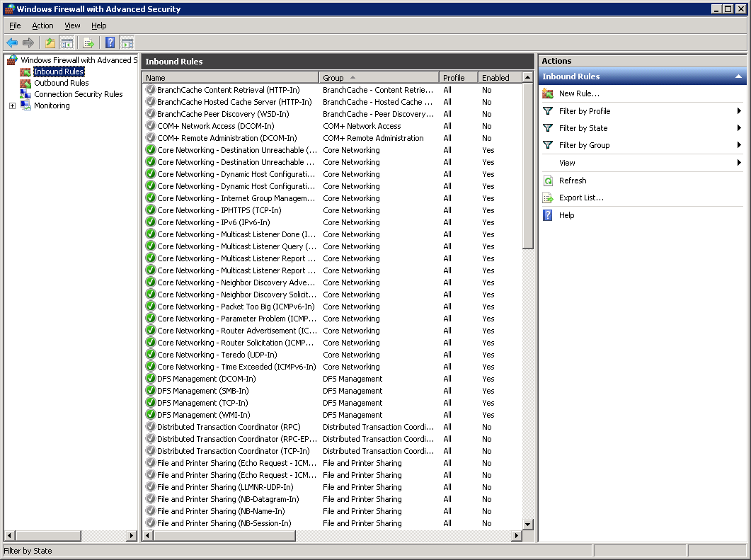Click the rules list vertical scrollbar thumb
The height and width of the screenshot is (560, 751).
527,166
